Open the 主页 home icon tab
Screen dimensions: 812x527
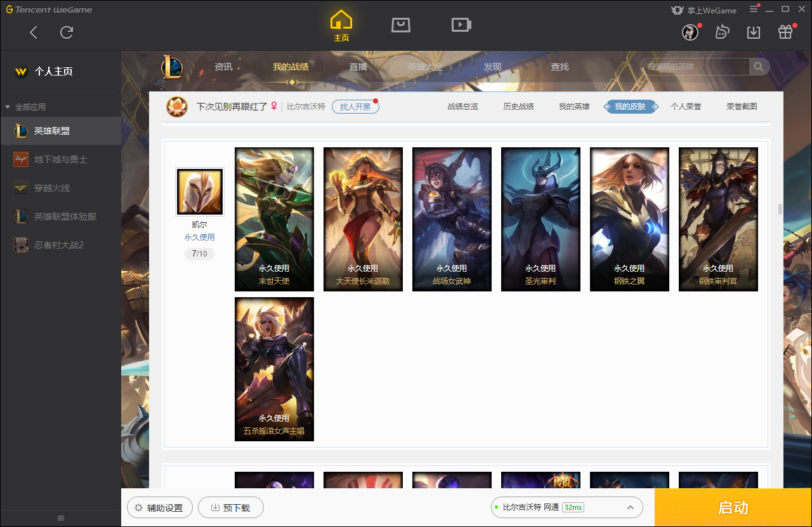click(x=341, y=26)
